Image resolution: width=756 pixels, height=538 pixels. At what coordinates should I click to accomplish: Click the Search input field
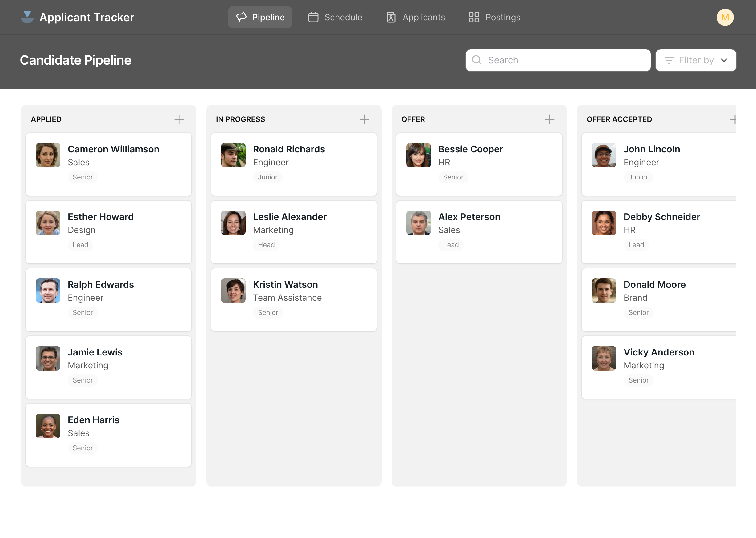(x=559, y=60)
